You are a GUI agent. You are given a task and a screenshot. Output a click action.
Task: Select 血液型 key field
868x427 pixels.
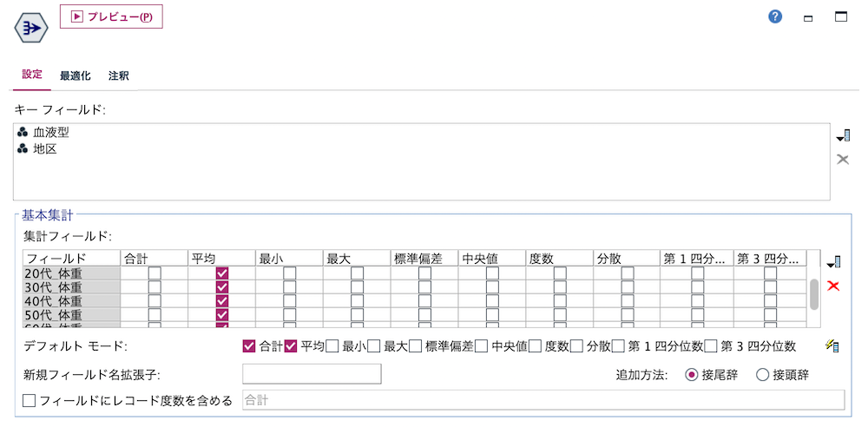tap(43, 133)
